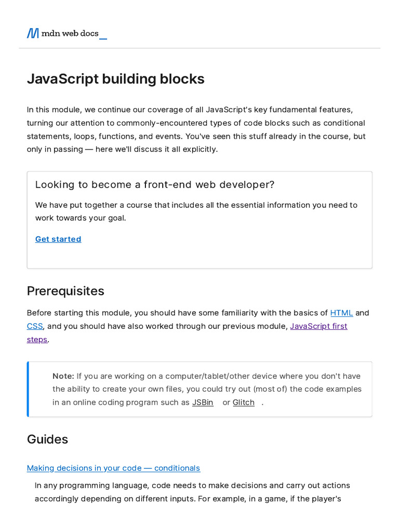Viewport: 399px width, 532px height.
Task: Open the CSS link
Action: [35, 326]
